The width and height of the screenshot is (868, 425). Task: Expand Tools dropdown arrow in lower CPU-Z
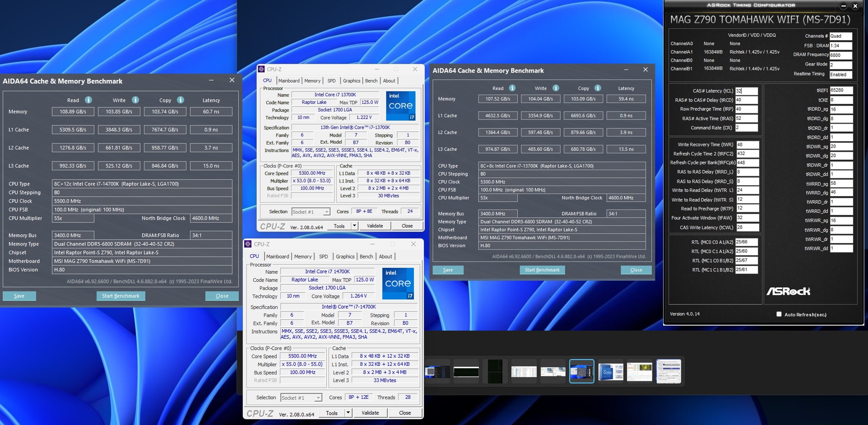click(x=348, y=413)
